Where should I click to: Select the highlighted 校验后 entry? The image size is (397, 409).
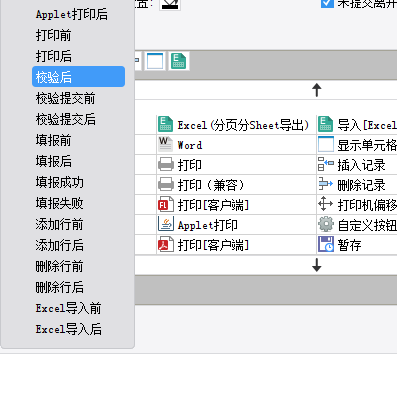(x=78, y=77)
